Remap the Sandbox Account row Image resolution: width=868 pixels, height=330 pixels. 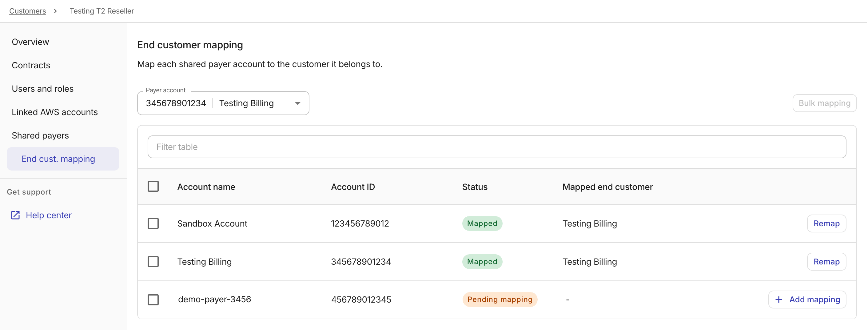point(826,223)
